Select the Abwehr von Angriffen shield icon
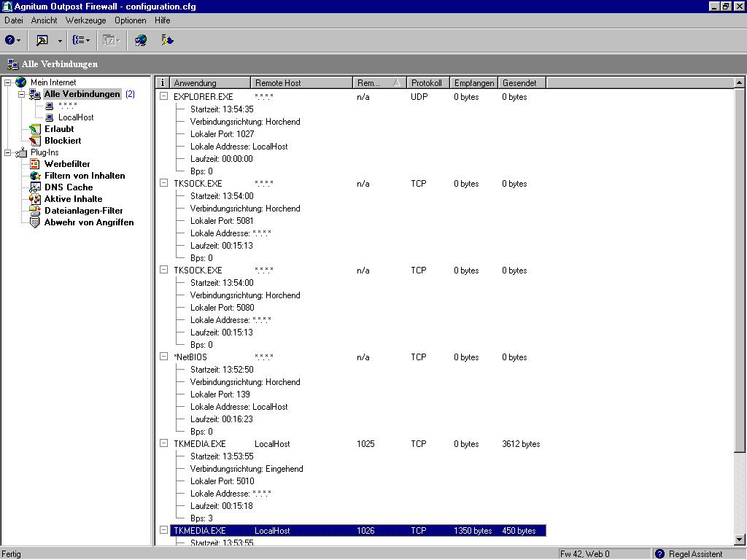 pos(34,222)
